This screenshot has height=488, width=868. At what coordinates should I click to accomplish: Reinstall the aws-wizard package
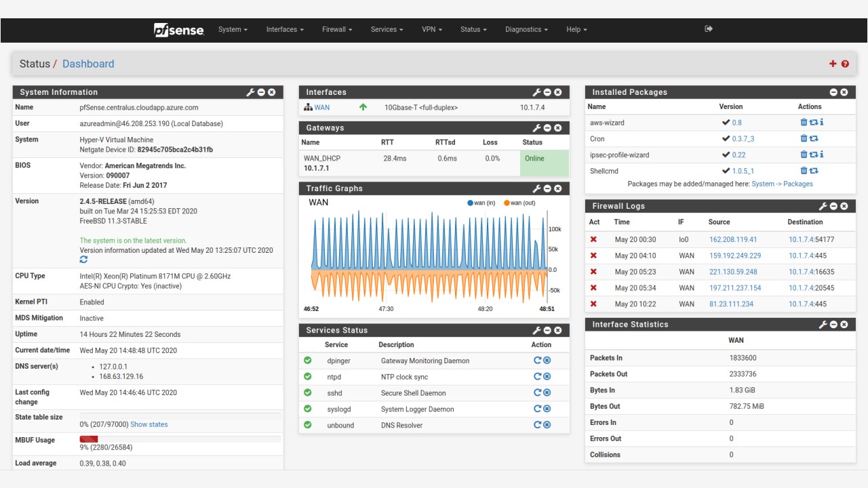[814, 123]
